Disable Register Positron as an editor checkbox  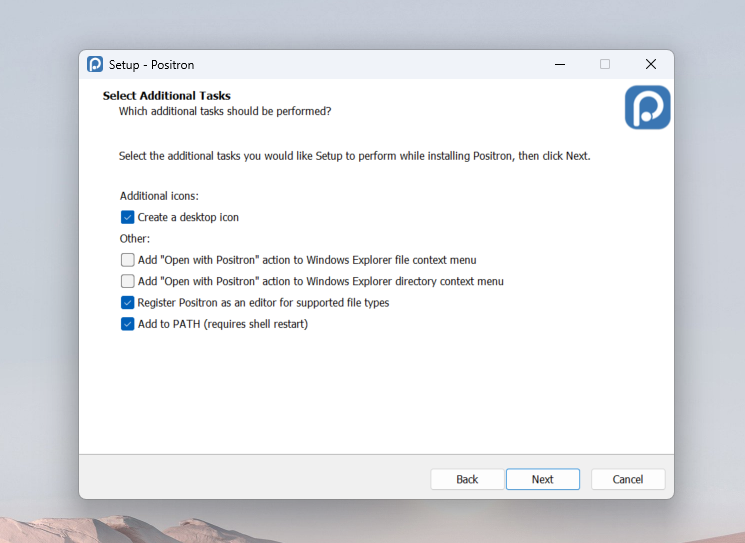click(x=128, y=303)
